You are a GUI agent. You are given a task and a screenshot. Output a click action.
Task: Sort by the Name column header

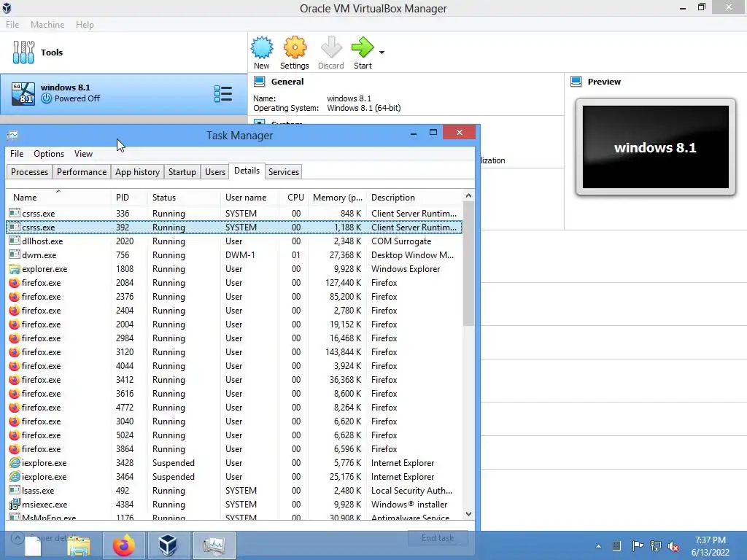coord(58,197)
